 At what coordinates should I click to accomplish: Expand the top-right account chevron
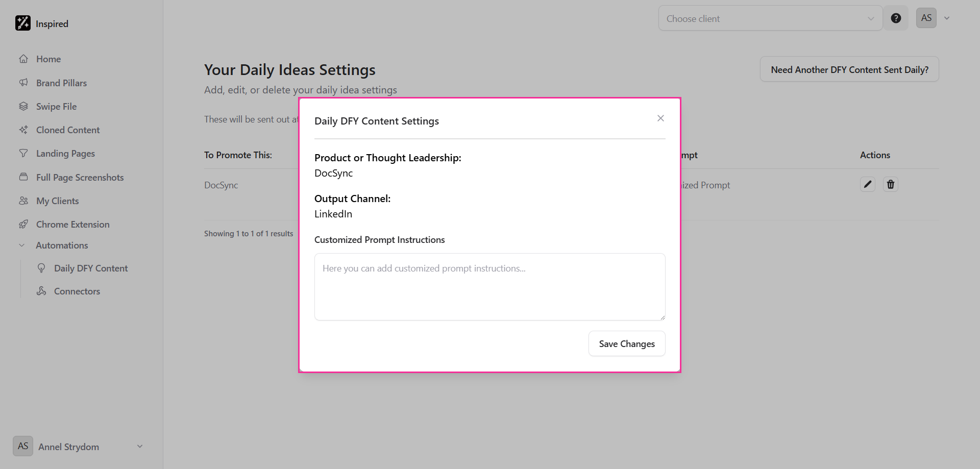click(x=947, y=18)
